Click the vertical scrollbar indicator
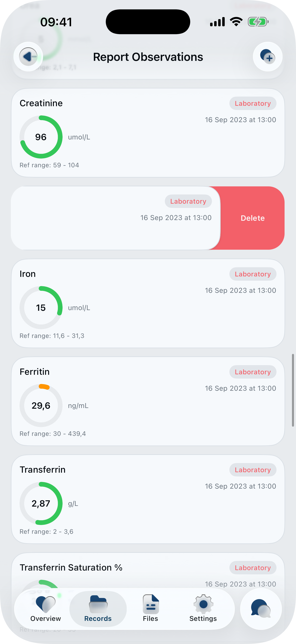Screen dimensions: 296x644 [x=293, y=390]
